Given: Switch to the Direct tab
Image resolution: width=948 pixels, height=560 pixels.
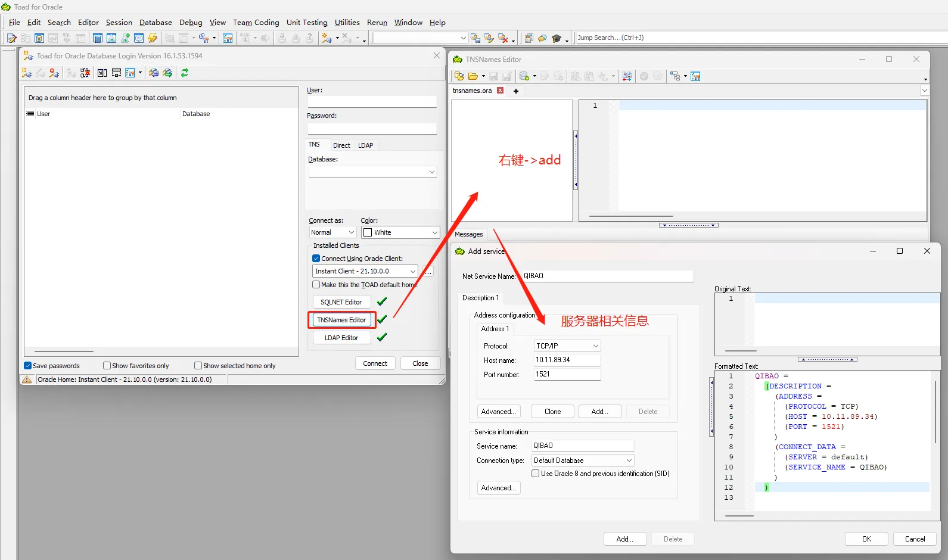Looking at the screenshot, I should tap(341, 145).
